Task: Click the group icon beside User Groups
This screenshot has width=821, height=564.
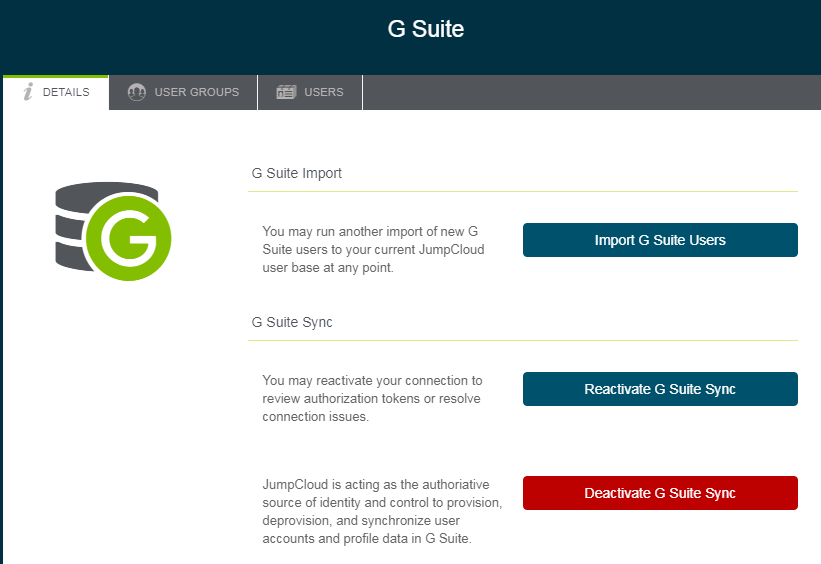Action: [137, 92]
